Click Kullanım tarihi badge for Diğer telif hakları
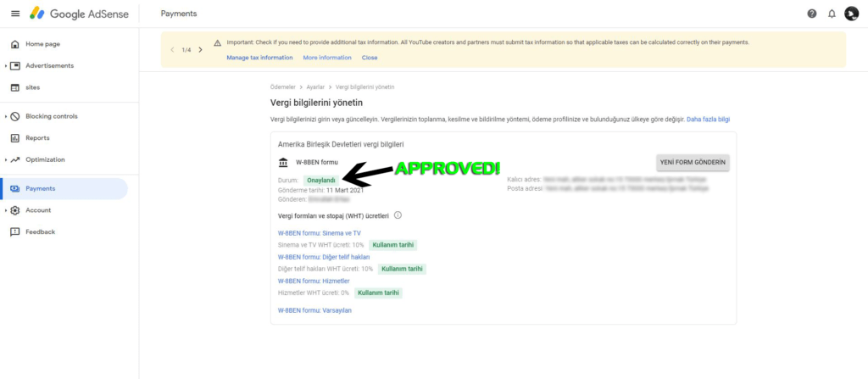 402,269
